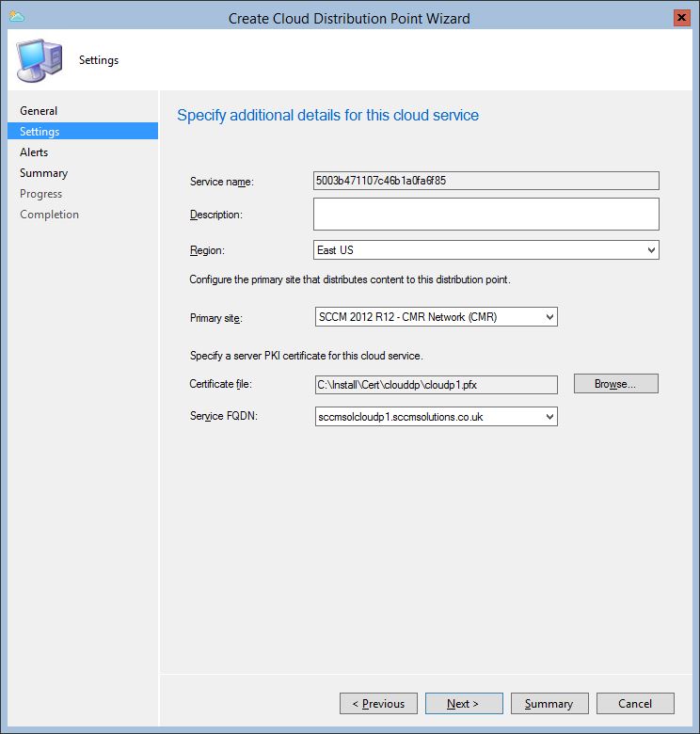Image resolution: width=700 pixels, height=734 pixels.
Task: Select the Settings wizard page
Action: click(x=83, y=131)
